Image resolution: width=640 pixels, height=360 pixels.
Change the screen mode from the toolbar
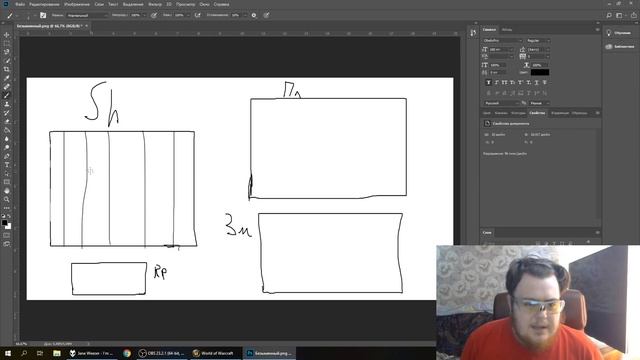click(x=7, y=244)
